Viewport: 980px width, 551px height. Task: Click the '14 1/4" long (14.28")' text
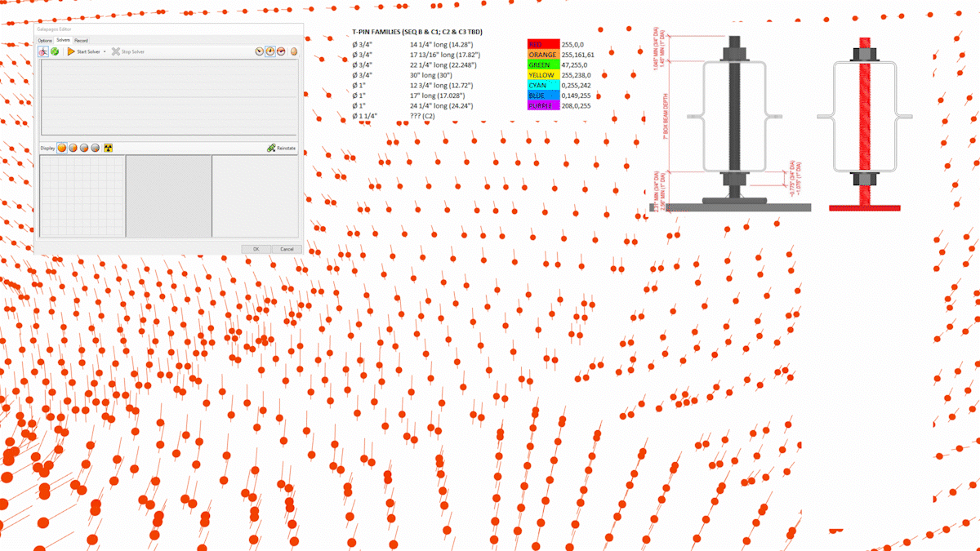tap(442, 44)
